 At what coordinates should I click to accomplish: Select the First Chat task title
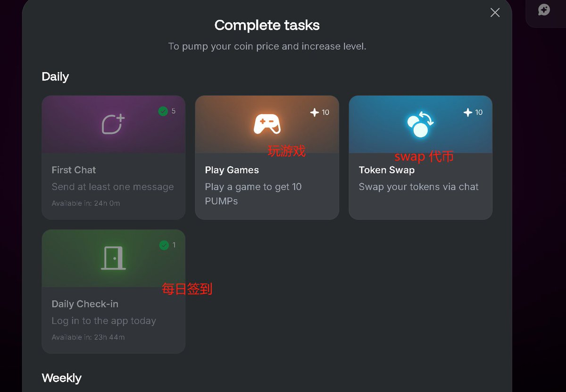point(74,170)
